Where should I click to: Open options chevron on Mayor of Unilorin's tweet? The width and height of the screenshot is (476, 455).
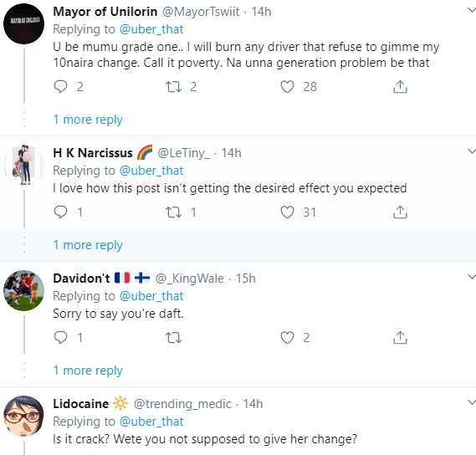pyautogui.click(x=472, y=10)
